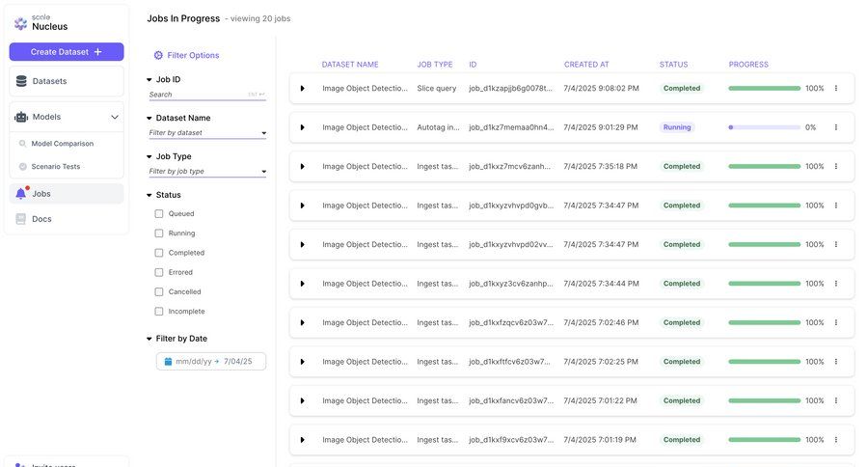Sort by the CREATED AT column header
Image resolution: width=868 pixels, height=467 pixels.
click(586, 65)
